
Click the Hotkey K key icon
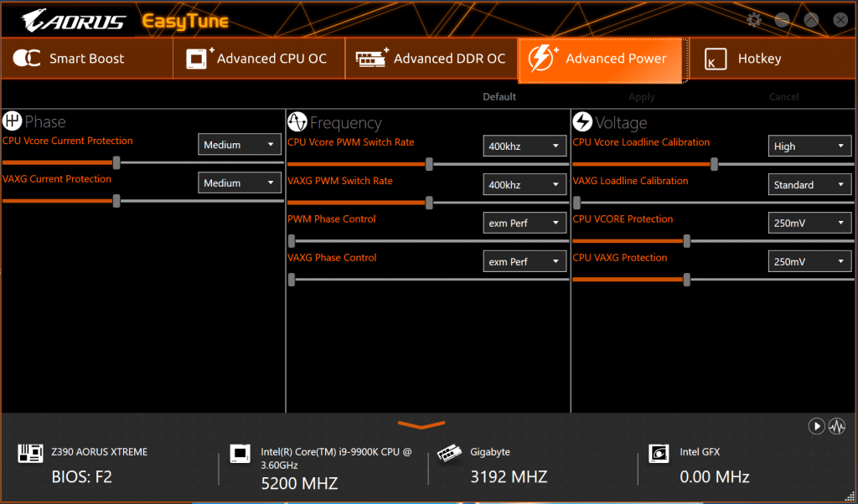tap(716, 59)
